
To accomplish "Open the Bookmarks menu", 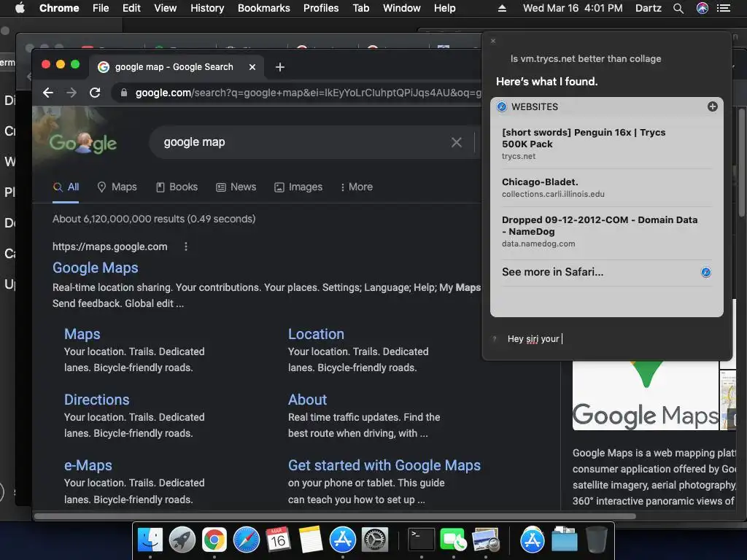I will (264, 8).
